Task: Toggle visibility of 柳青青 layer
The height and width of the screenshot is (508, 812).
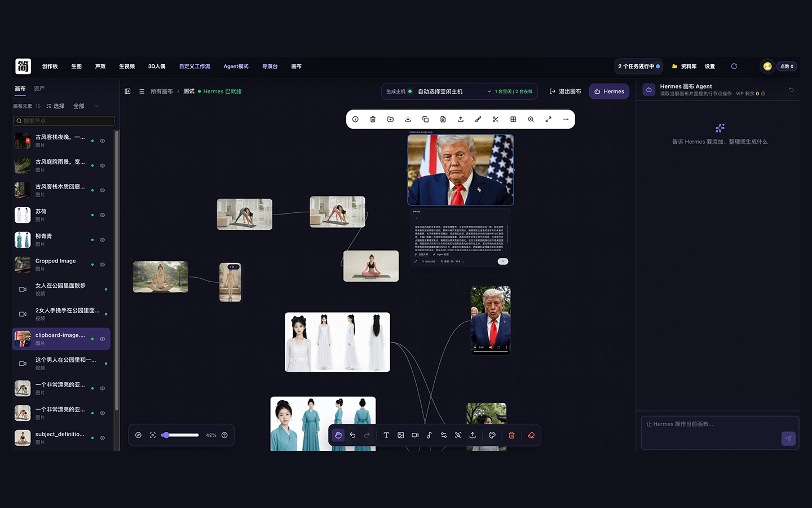Action: coord(103,240)
